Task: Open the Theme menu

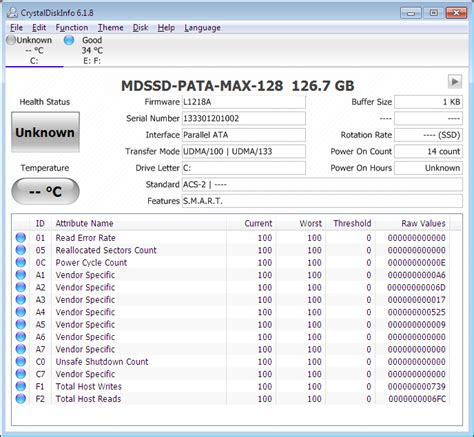Action: click(110, 28)
